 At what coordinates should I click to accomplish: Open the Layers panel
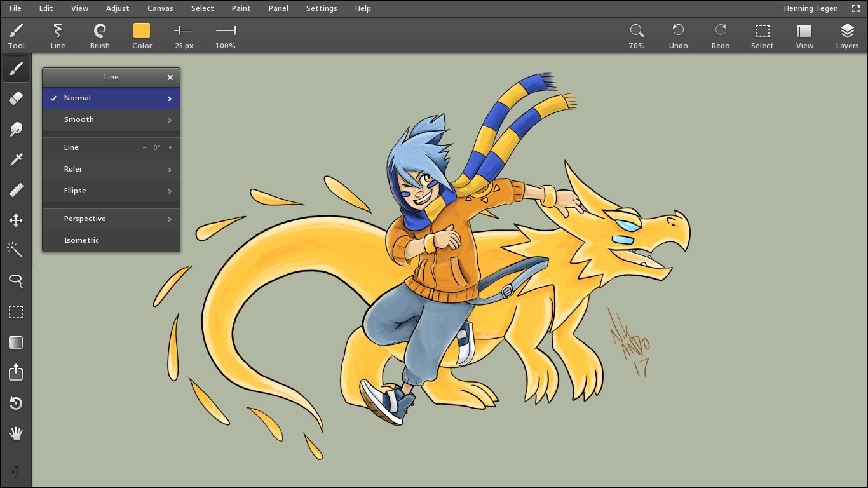click(847, 36)
